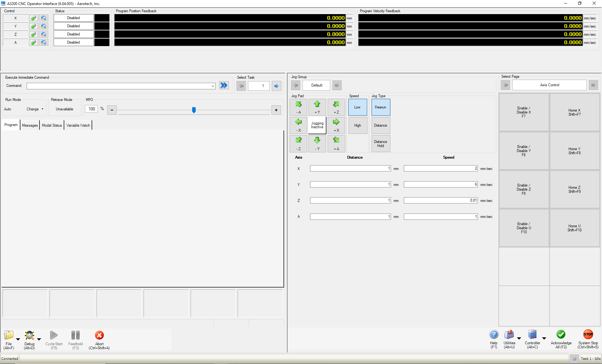Select next task with right arrow
Screen dimensions: 602x364
[x=276, y=86]
